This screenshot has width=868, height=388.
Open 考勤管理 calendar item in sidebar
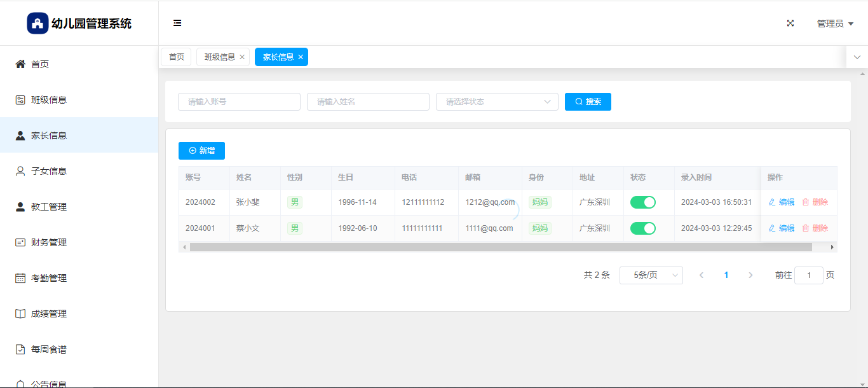coord(48,278)
